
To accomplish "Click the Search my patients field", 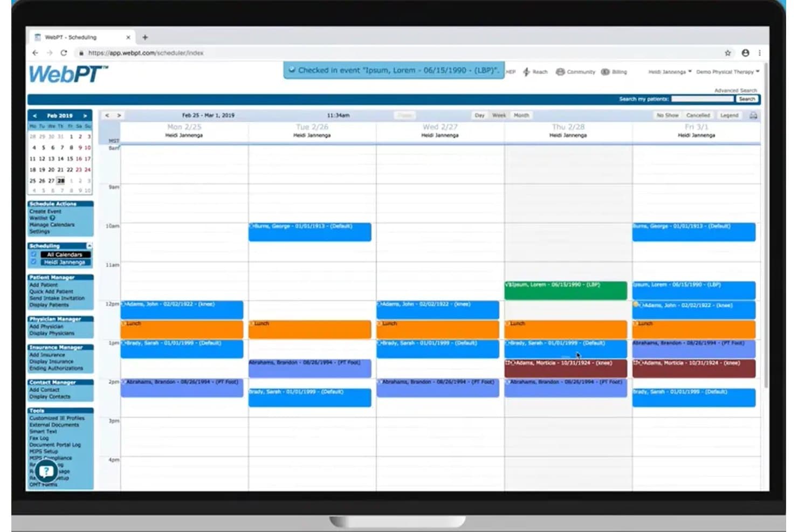I will tap(703, 99).
